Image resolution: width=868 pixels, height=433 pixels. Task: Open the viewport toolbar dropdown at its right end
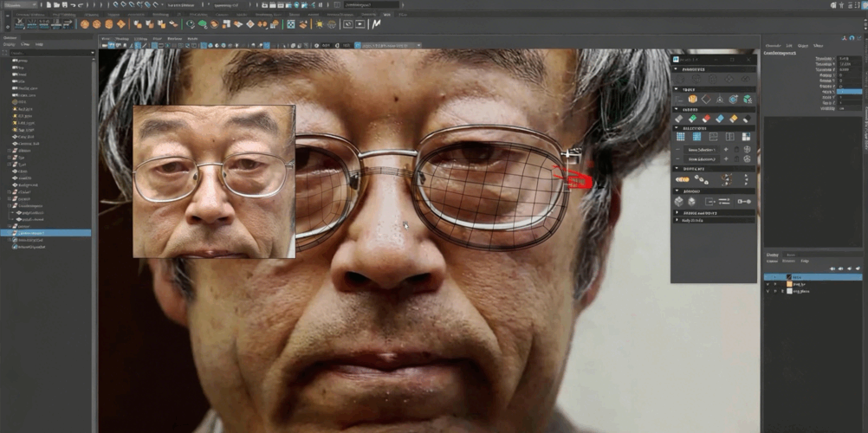[418, 45]
